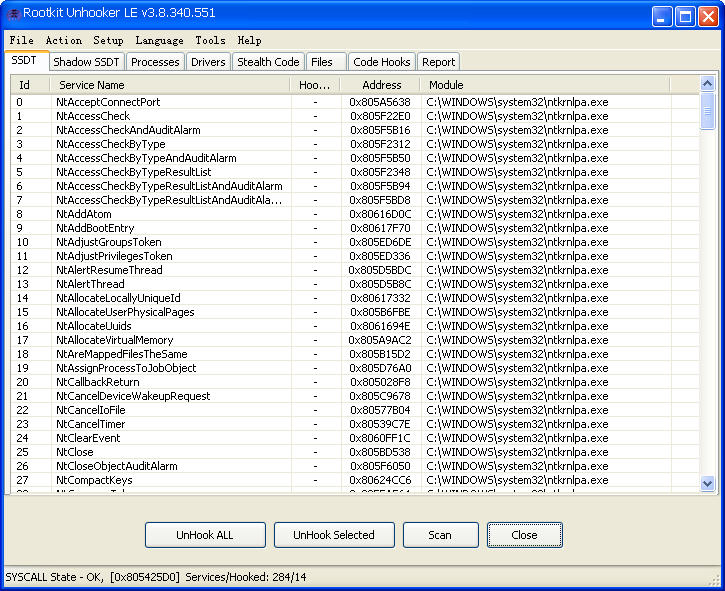
Task: Select the NtAlertThread row
Action: tap(355, 284)
